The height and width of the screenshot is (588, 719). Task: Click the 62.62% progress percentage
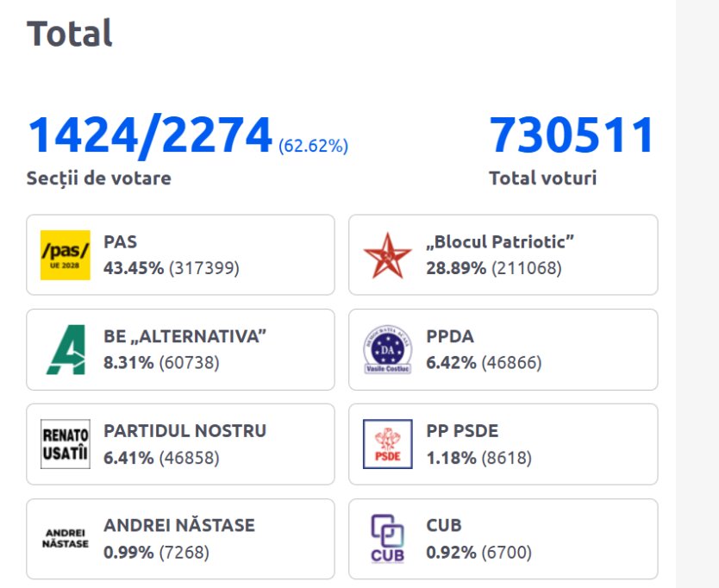click(314, 146)
